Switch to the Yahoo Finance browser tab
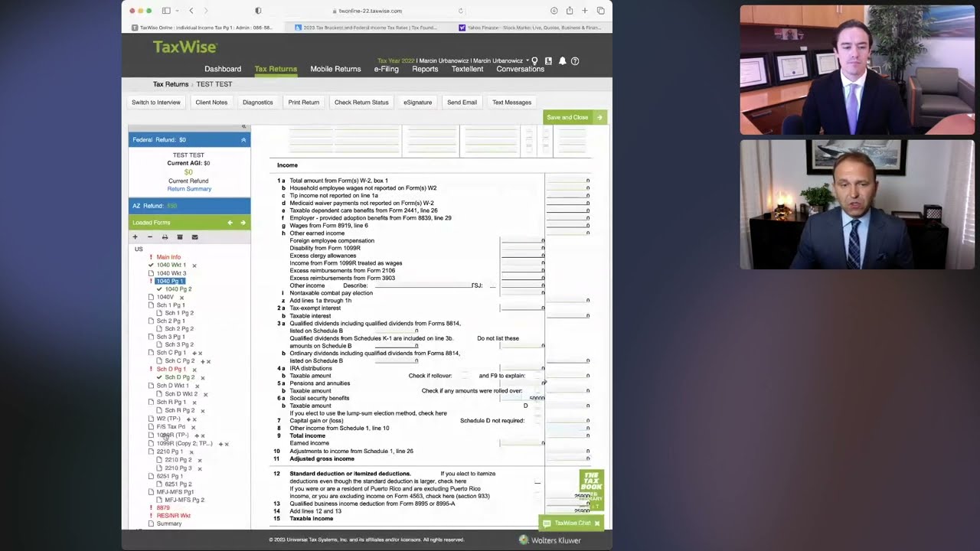Screen dimensions: 980x551 coord(530,28)
